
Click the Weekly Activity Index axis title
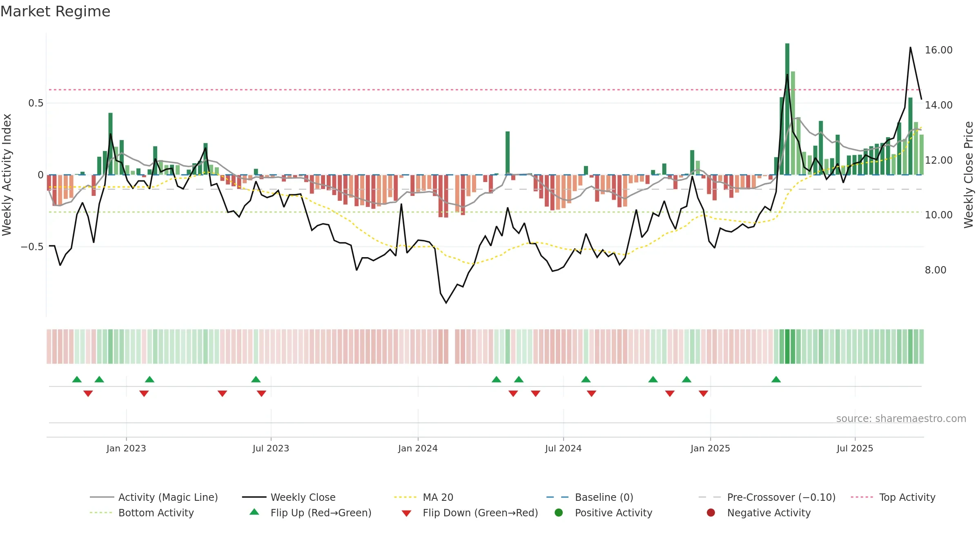point(7,175)
